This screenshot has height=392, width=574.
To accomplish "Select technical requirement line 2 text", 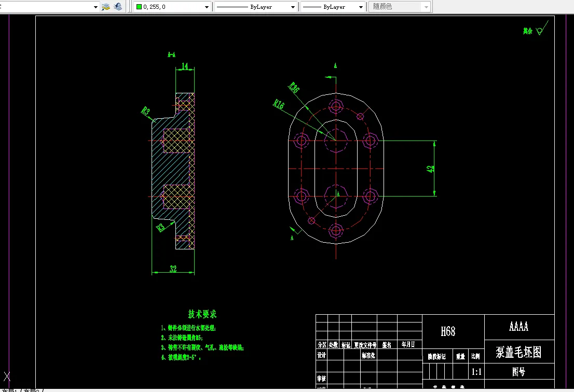I will 182,338.
